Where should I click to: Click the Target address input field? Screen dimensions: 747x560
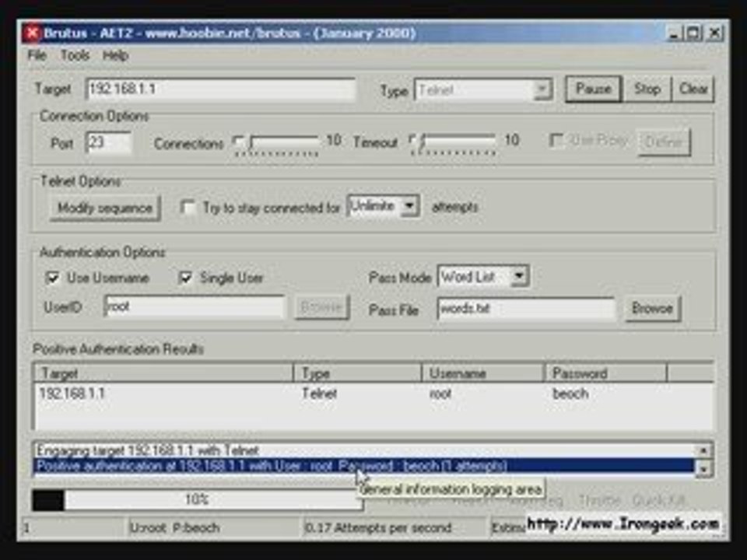[x=221, y=89]
